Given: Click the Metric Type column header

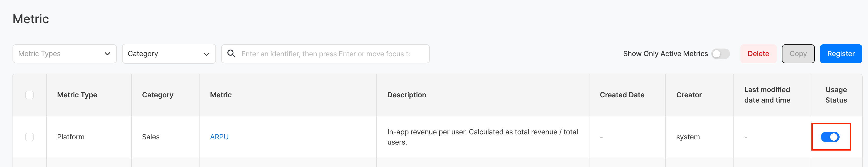Looking at the screenshot, I should click(x=77, y=95).
